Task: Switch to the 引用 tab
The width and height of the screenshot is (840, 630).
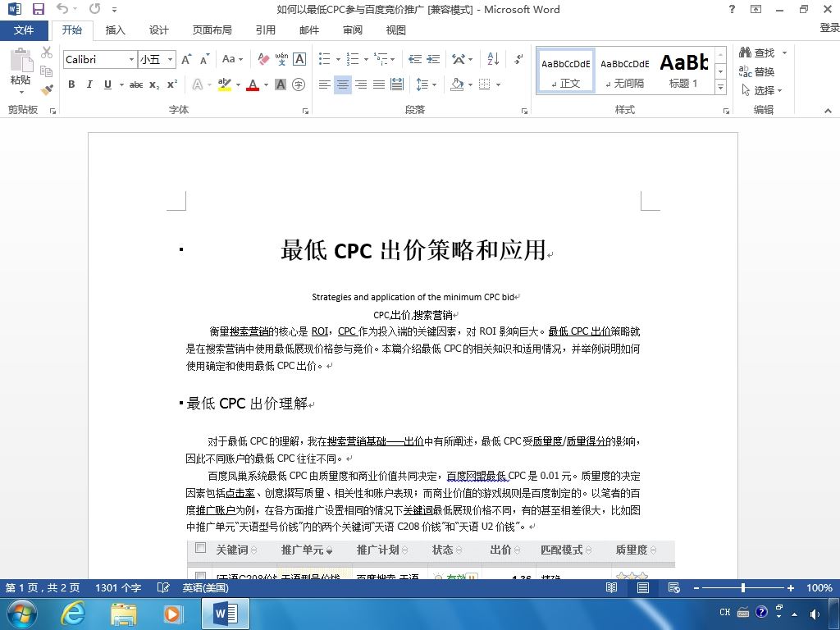Action: 265,30
